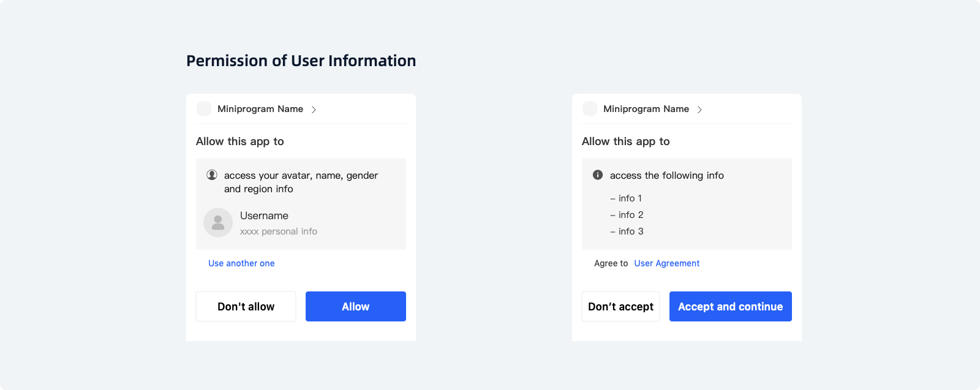The width and height of the screenshot is (980, 390).
Task: Click the Username account name
Action: (x=264, y=216)
